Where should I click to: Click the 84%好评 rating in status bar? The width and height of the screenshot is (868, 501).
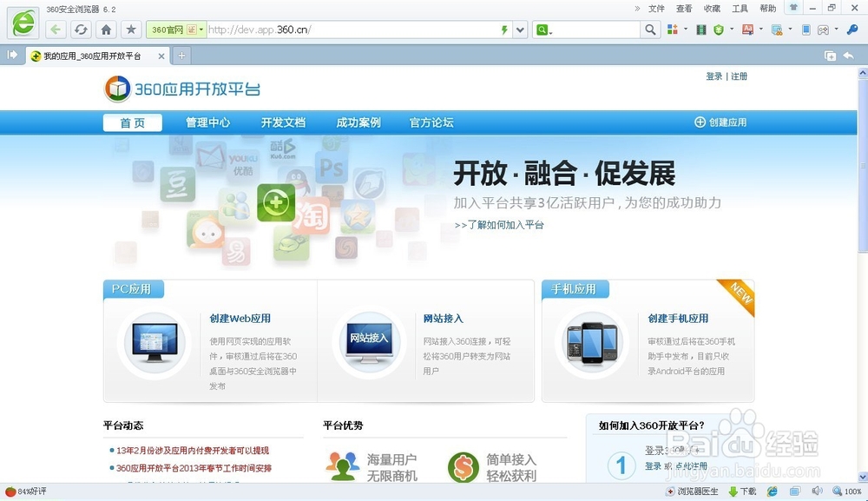click(x=26, y=491)
